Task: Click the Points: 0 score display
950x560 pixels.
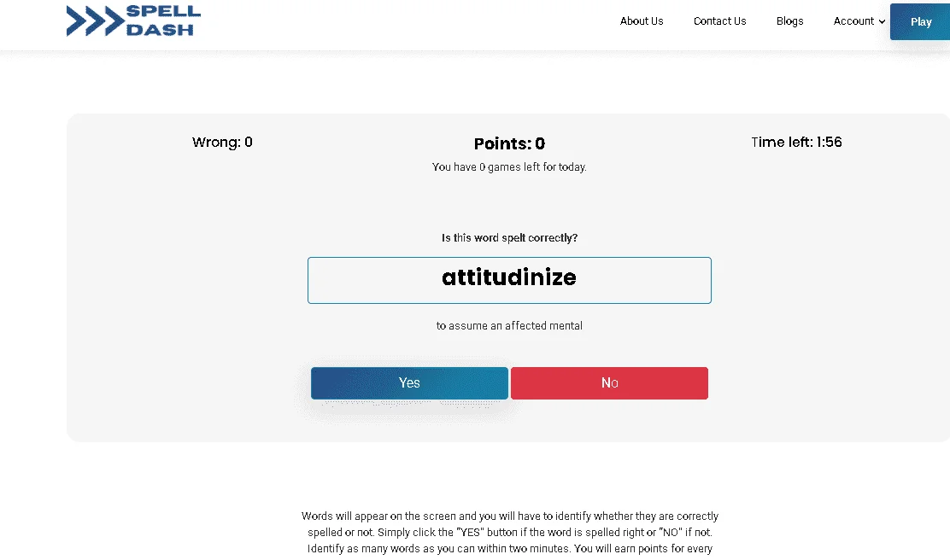Action: 509,143
